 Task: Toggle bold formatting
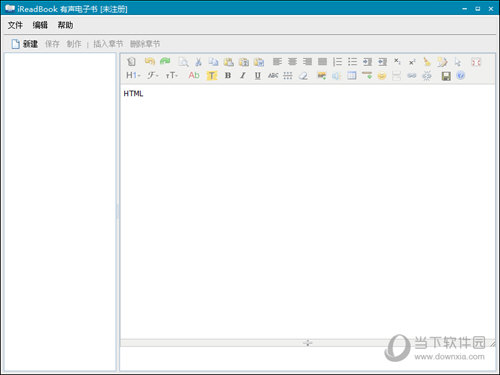(228, 76)
